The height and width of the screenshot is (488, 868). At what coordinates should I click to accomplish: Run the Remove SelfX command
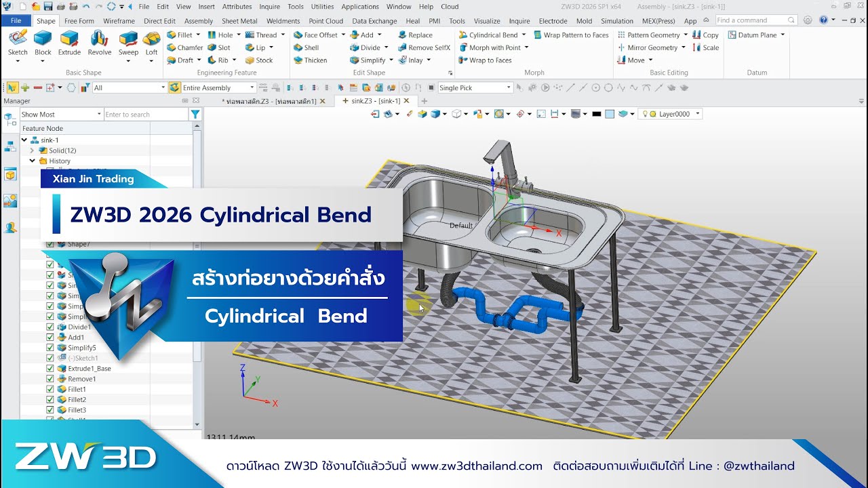tap(424, 47)
